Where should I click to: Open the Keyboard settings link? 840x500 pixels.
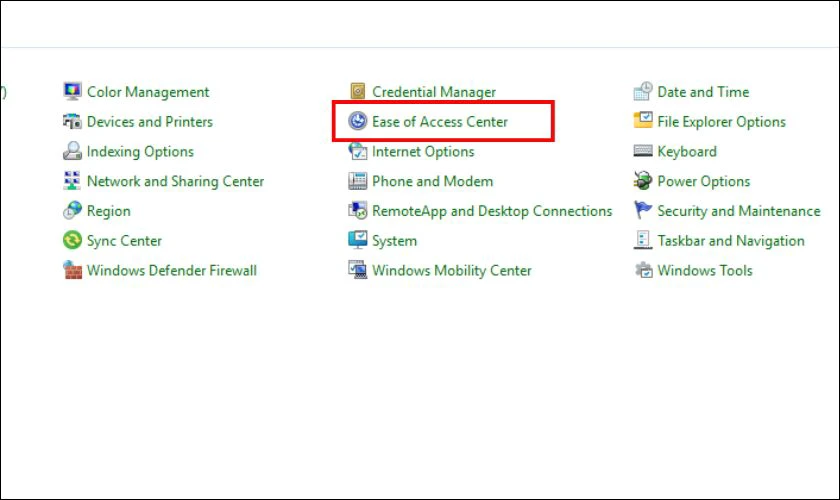pos(687,152)
